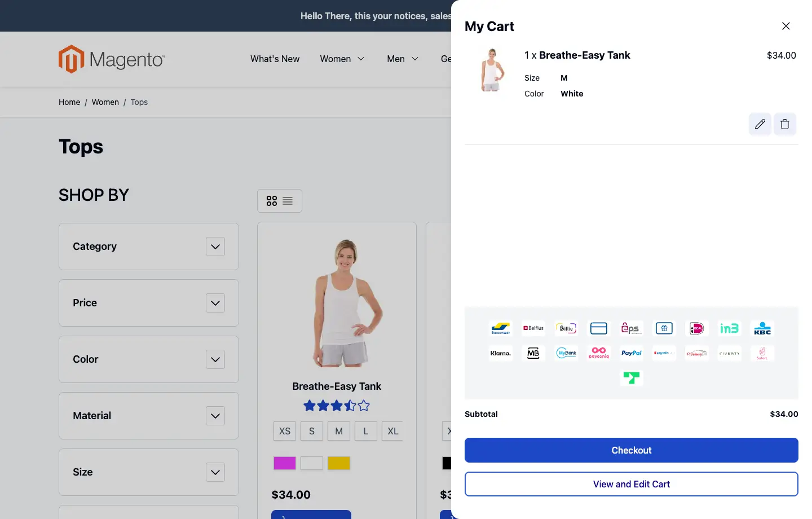Click the Breathe-Easy Tank product thumbnail

tap(491, 70)
